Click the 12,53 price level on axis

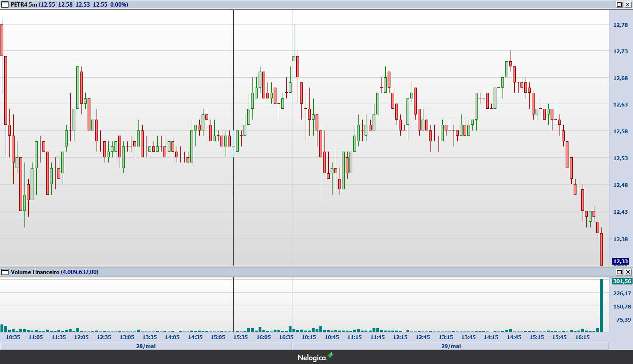click(x=620, y=158)
